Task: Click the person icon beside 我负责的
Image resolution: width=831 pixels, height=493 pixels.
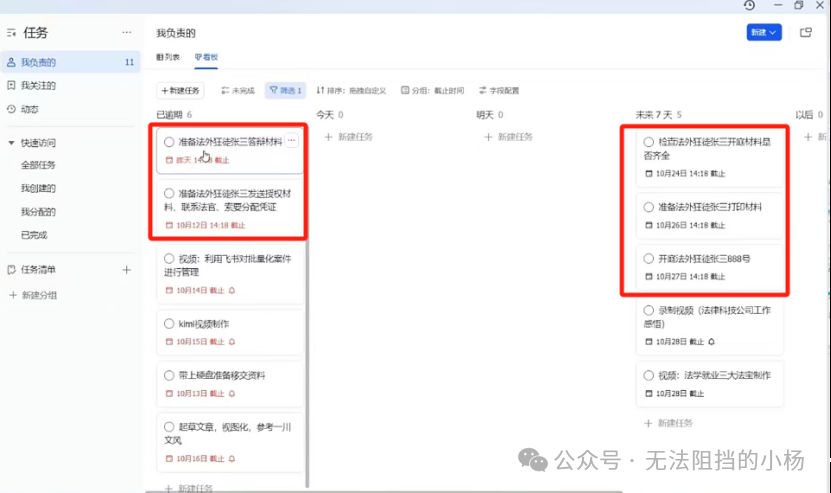Action: tap(11, 62)
